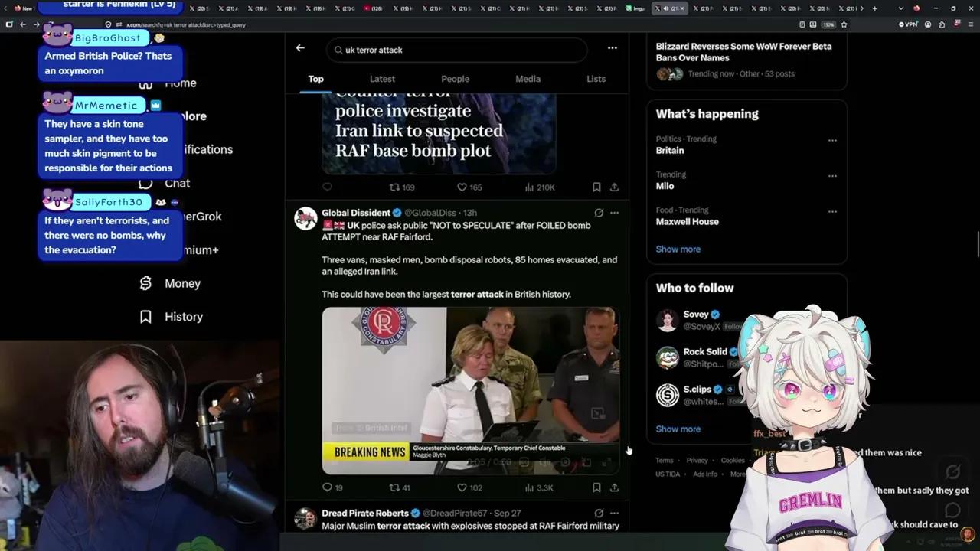The image size is (980, 551).
Task: Open more options for Britain trend
Action: [832, 140]
